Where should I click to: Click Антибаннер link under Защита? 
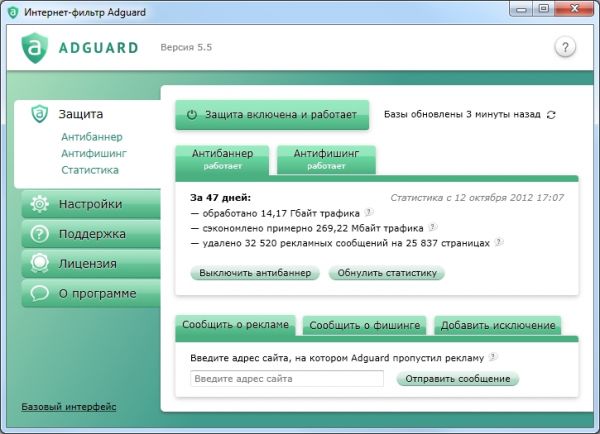point(92,137)
